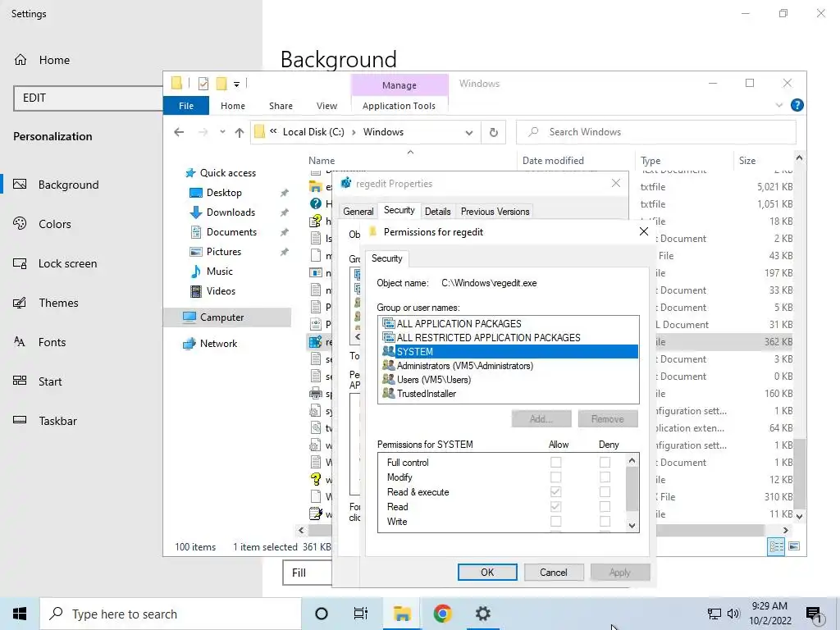
Task: Toggle Allow checkbox for Write
Action: 555,521
